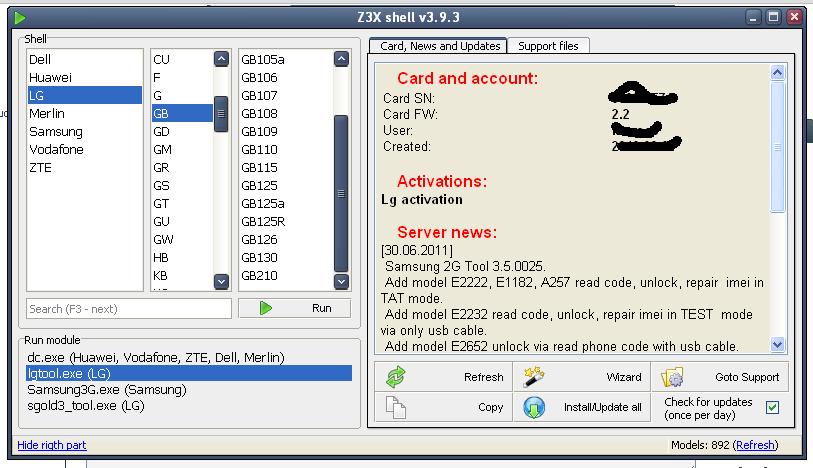Screen dimensions: 813x468
Task: Select the GR series entry
Action: [182, 168]
